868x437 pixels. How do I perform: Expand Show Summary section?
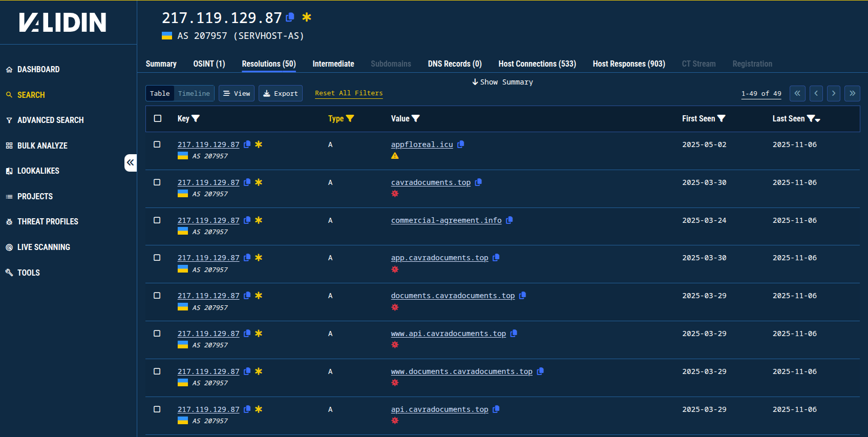[502, 82]
